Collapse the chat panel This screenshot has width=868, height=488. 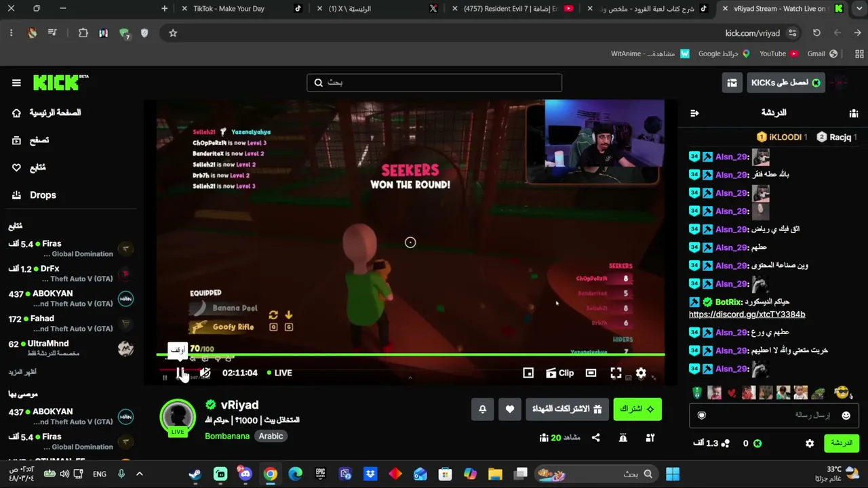point(694,113)
